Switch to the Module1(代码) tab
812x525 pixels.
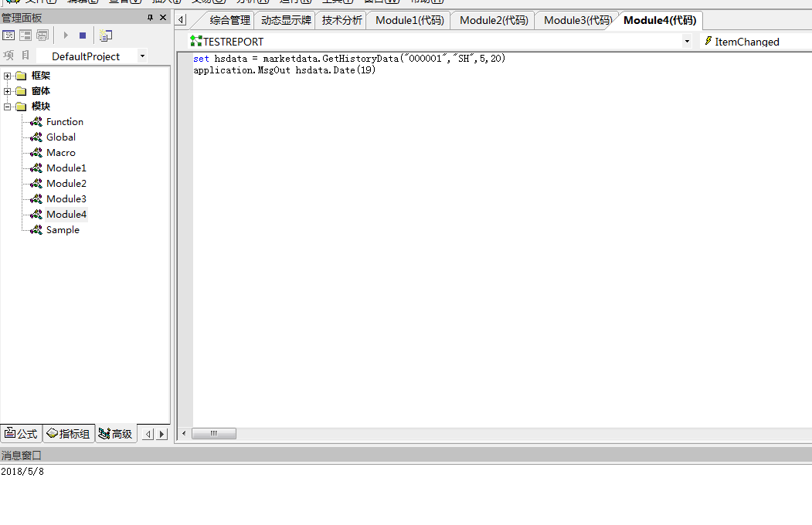(x=409, y=20)
